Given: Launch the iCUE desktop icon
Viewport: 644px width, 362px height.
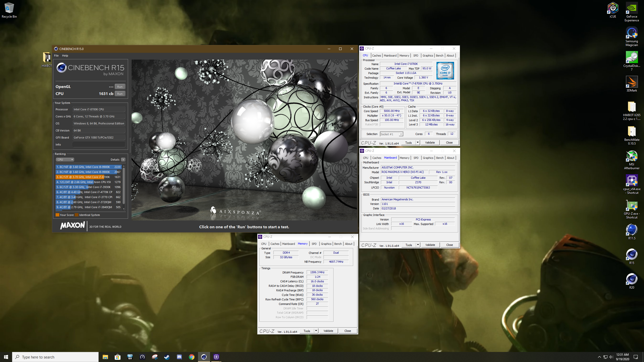Looking at the screenshot, I should point(613,10).
